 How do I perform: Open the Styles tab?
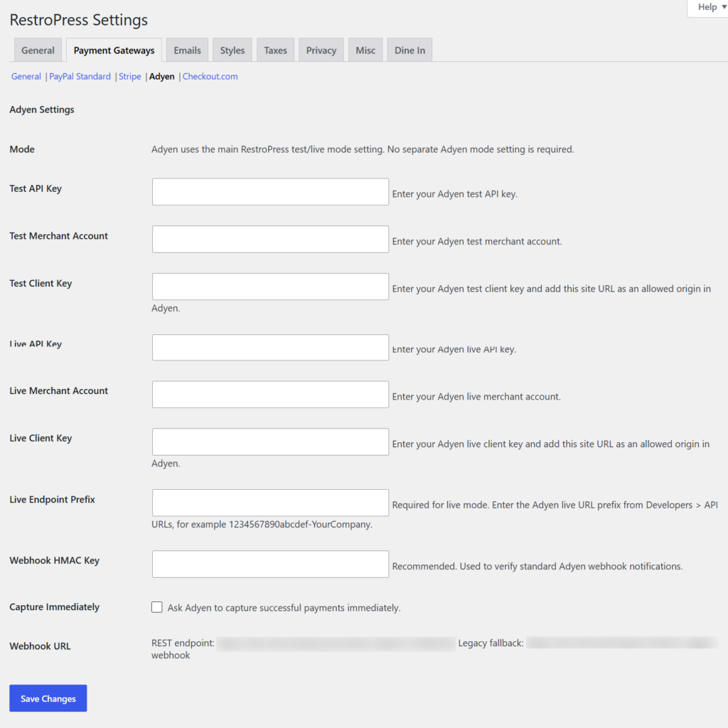tap(232, 50)
